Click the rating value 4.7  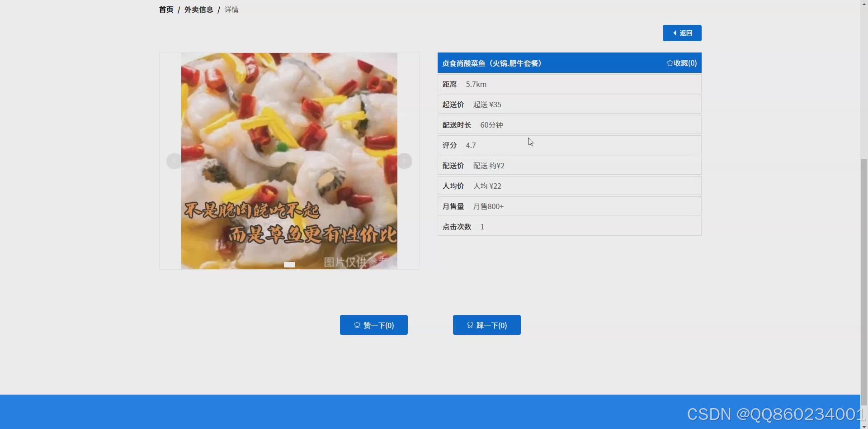coord(471,145)
